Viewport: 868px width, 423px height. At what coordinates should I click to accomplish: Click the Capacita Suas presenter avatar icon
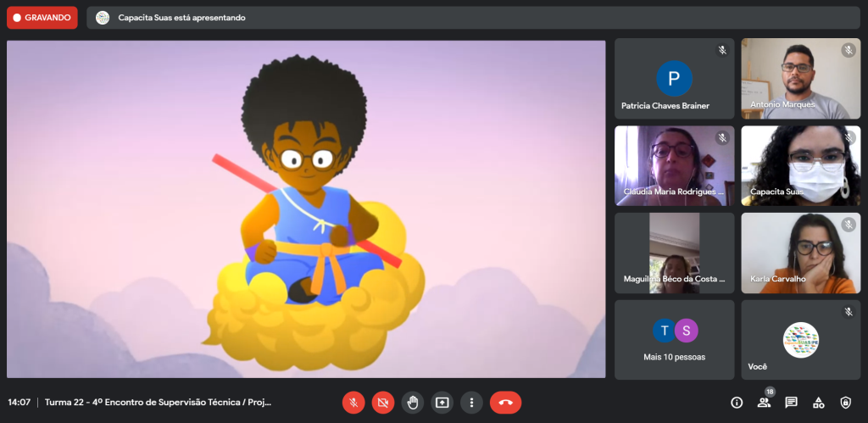coord(103,18)
